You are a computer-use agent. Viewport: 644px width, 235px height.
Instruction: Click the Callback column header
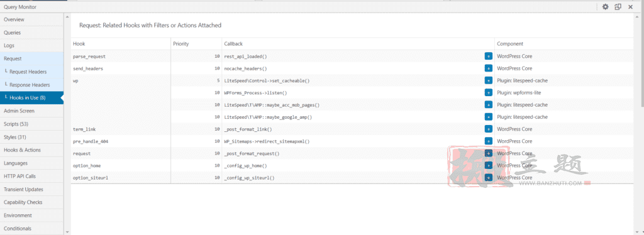tap(358, 44)
